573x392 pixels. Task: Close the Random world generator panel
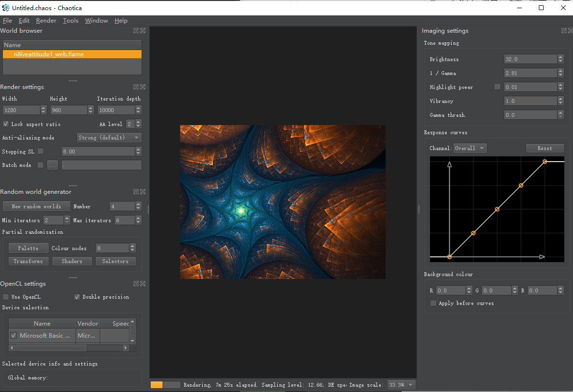point(143,192)
